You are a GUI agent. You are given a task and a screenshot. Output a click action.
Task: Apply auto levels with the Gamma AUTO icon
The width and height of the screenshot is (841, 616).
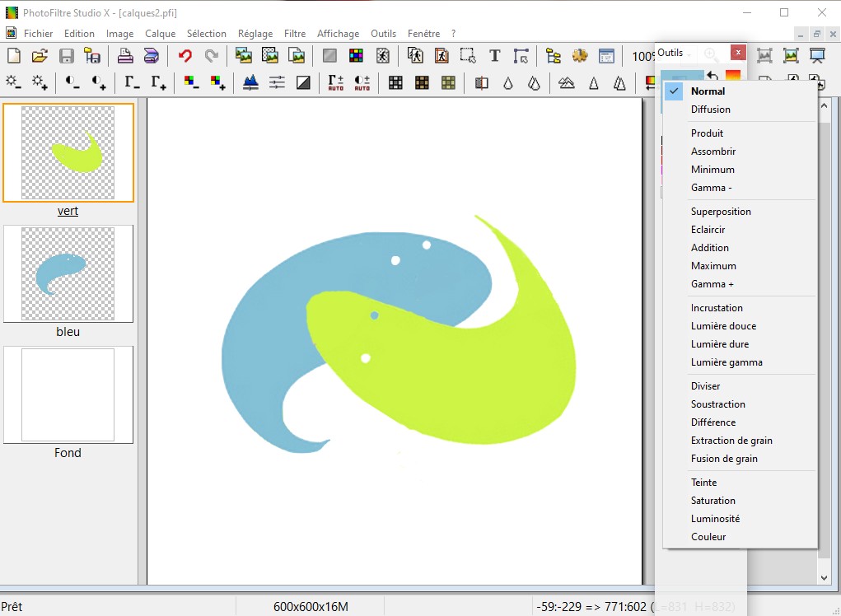tap(336, 82)
